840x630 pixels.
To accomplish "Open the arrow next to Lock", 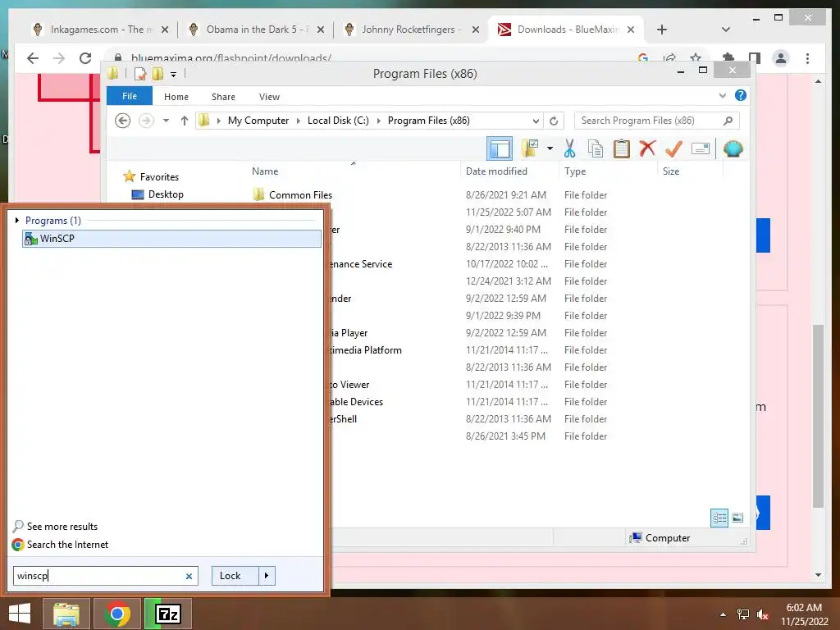I will (267, 576).
